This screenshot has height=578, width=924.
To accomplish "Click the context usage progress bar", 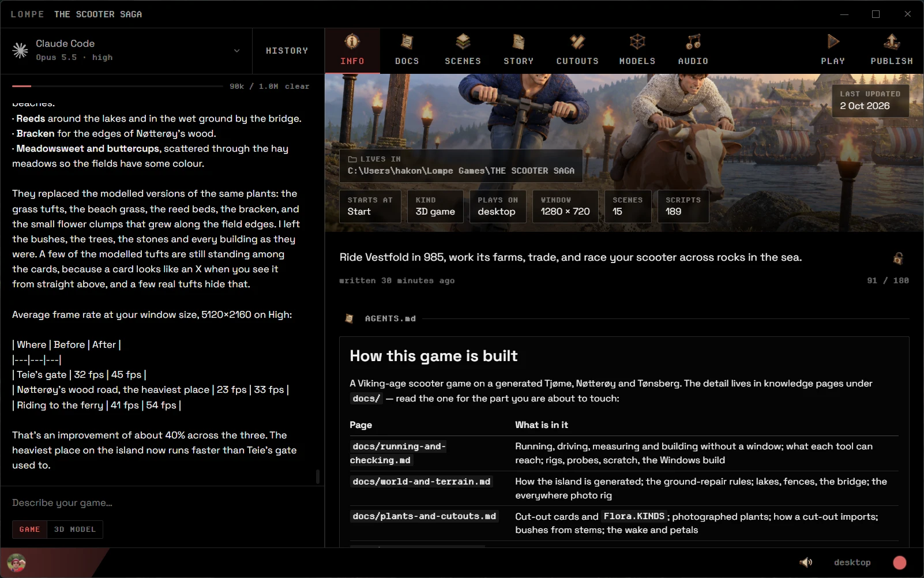I will coord(118,86).
